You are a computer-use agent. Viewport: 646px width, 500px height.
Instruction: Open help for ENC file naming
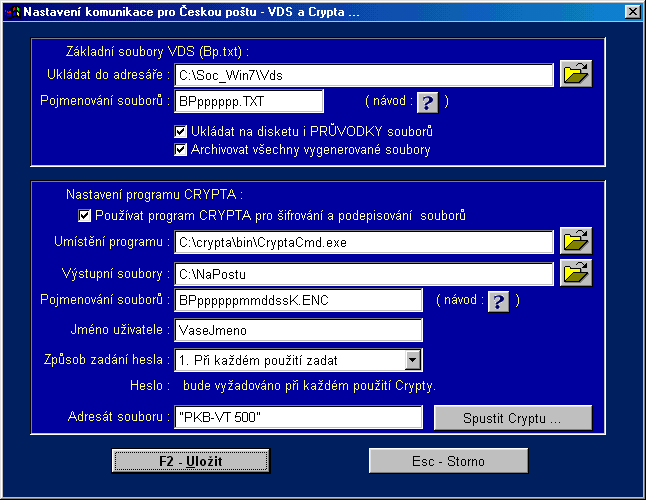pyautogui.click(x=499, y=301)
